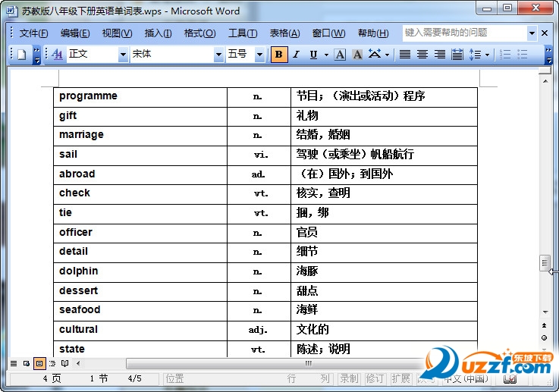Click the Line Spacing icon
The width and height of the screenshot is (559, 392).
click(x=475, y=55)
